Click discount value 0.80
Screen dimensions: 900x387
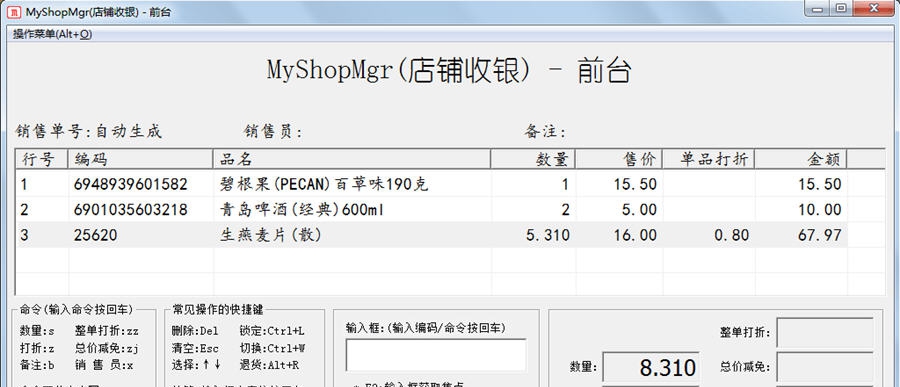coord(731,235)
